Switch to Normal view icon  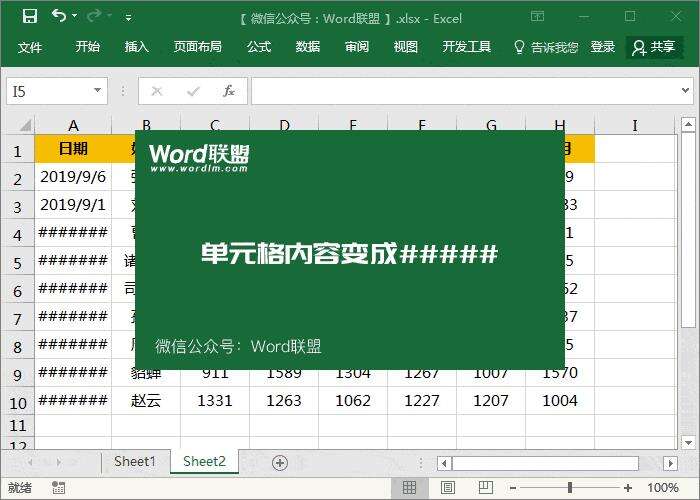pyautogui.click(x=409, y=488)
